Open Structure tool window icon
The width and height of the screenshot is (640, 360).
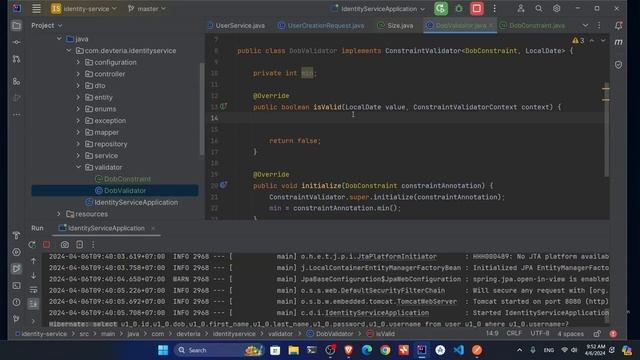pos(16,82)
